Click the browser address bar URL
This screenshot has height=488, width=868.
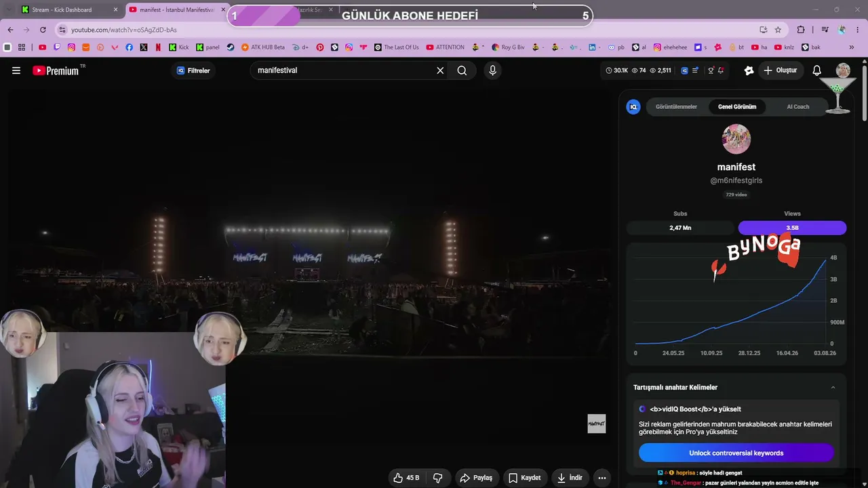pos(124,30)
